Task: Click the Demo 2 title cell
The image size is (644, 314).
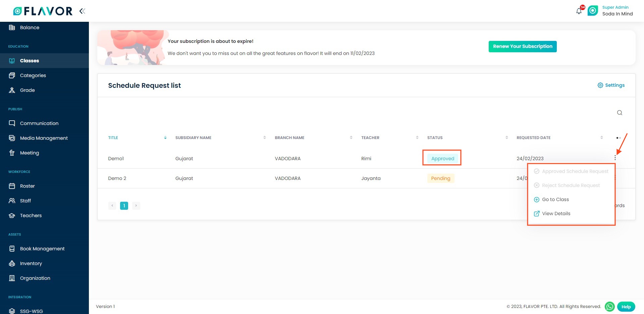Action: (117, 178)
